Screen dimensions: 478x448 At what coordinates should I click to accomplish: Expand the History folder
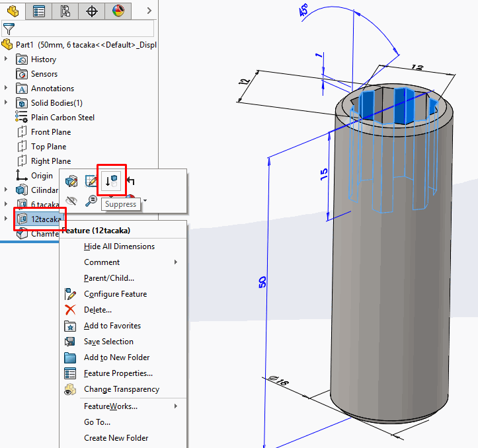pyautogui.click(x=6, y=59)
